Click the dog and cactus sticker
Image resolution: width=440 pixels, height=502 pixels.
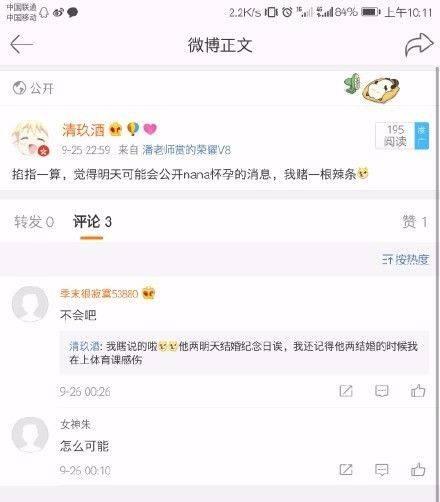coord(372,88)
